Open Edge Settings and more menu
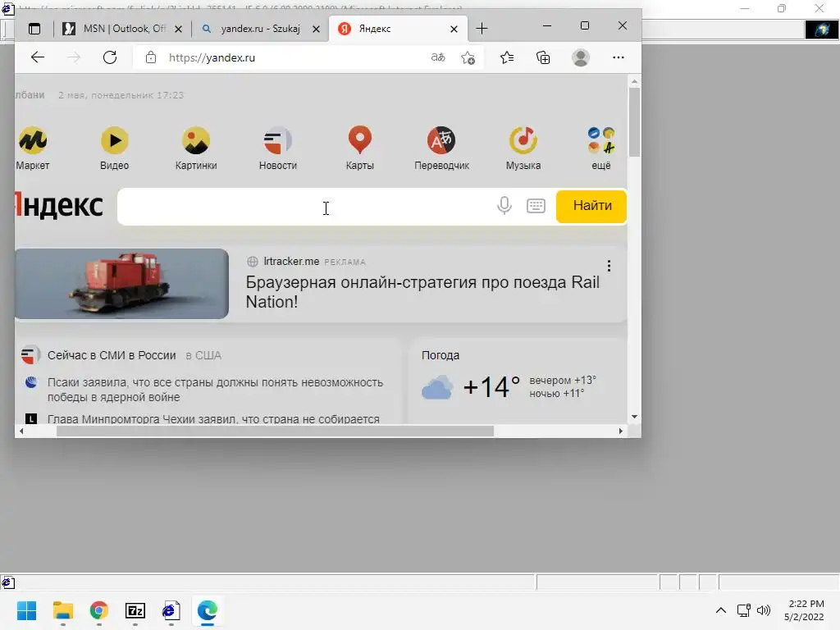 click(619, 57)
